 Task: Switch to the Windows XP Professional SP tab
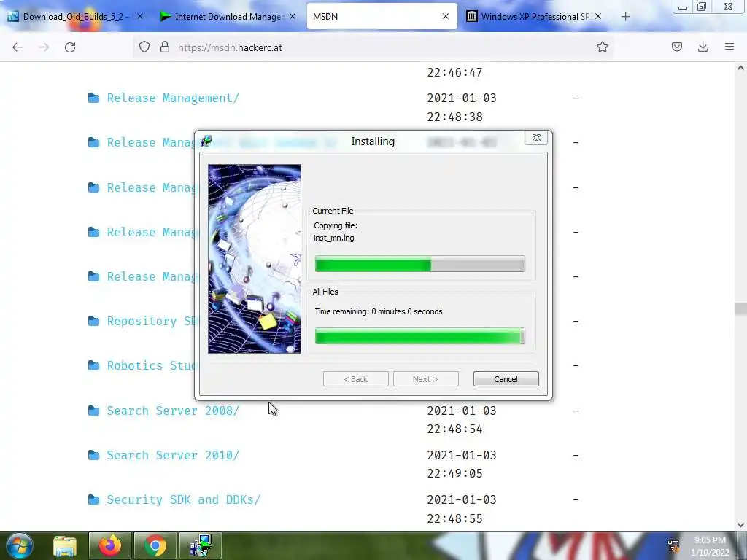point(533,17)
